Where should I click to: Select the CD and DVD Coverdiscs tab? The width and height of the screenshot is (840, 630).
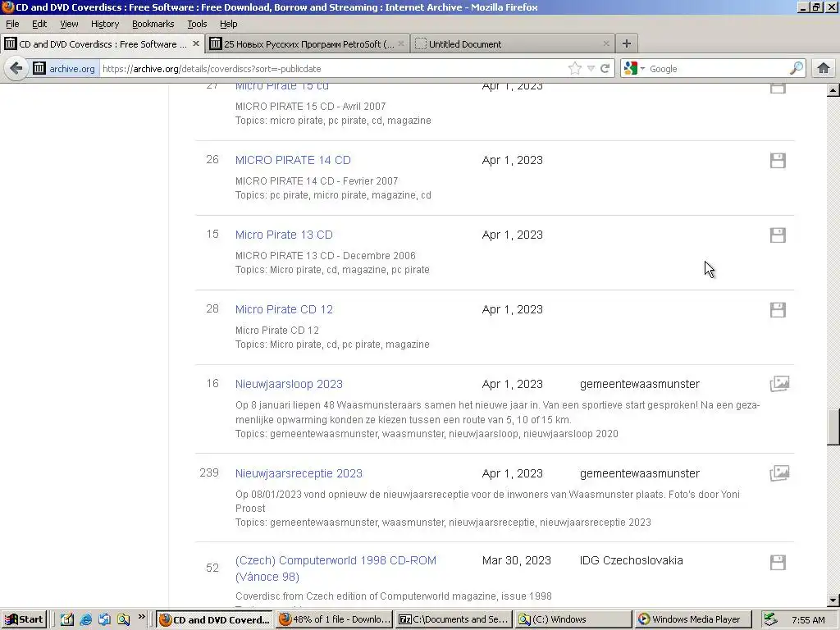pyautogui.click(x=102, y=44)
